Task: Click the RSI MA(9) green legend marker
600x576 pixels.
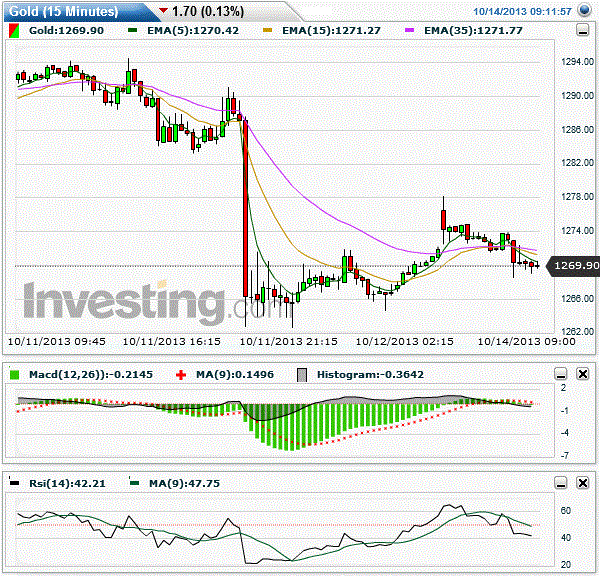Action: pyautogui.click(x=134, y=482)
